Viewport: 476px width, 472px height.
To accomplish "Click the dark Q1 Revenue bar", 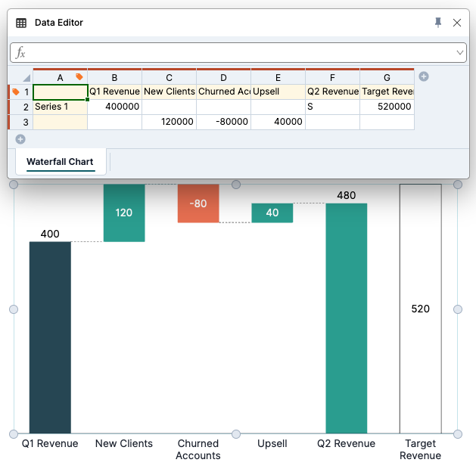I will tap(50, 337).
